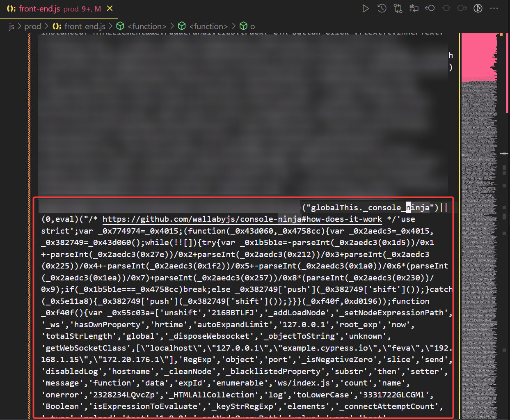The height and width of the screenshot is (420, 510).
Task: Open the Timeline history clock icon
Action: coord(382,8)
